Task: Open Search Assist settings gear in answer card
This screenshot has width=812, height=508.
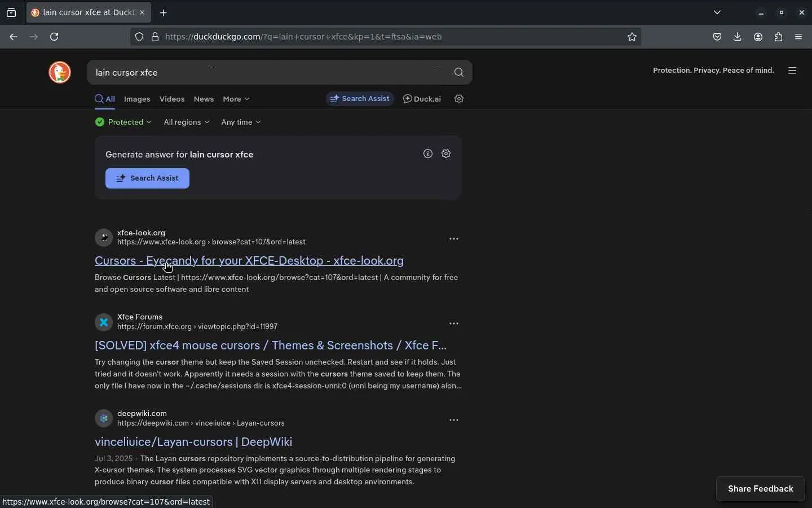Action: pyautogui.click(x=447, y=154)
